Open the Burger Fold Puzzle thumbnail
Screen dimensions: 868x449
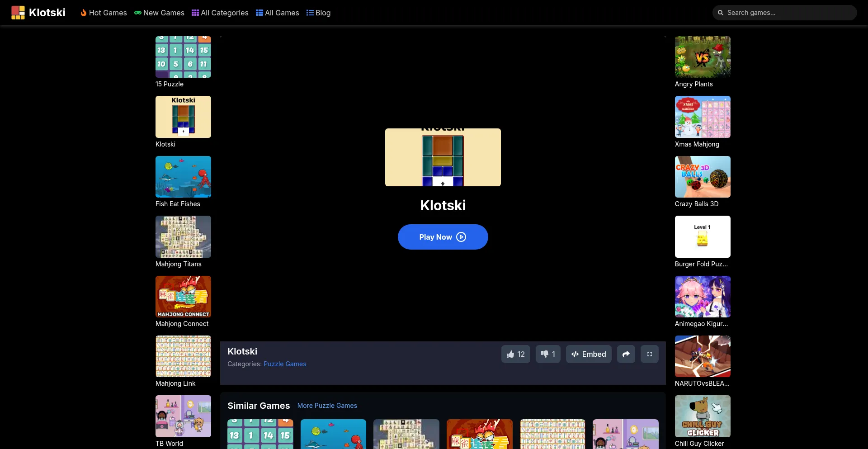click(x=703, y=236)
